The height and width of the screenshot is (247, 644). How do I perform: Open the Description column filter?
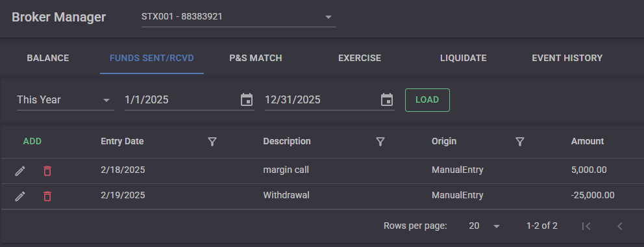(380, 142)
